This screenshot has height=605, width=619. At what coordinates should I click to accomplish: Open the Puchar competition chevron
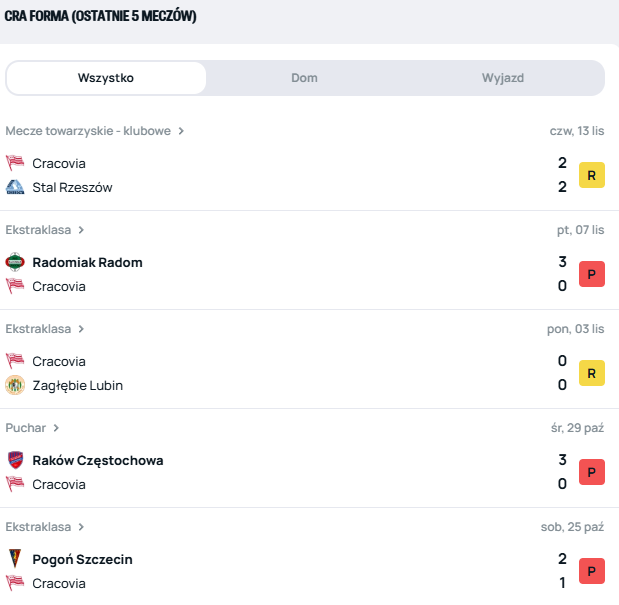[x=56, y=428]
